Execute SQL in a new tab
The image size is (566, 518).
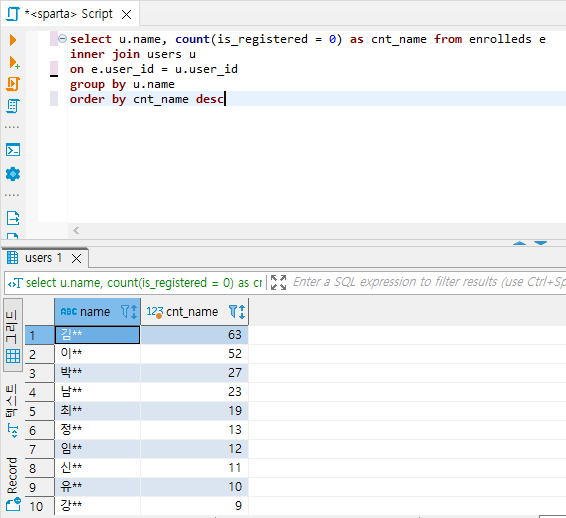(13, 62)
